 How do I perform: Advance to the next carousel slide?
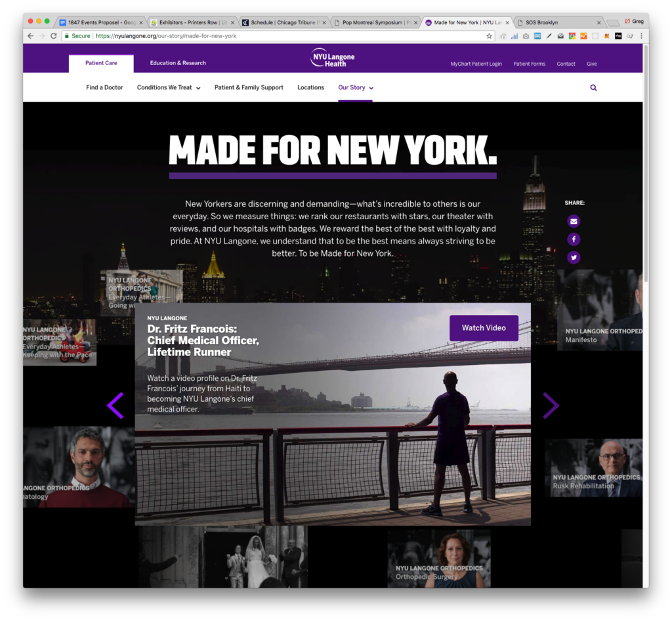551,405
